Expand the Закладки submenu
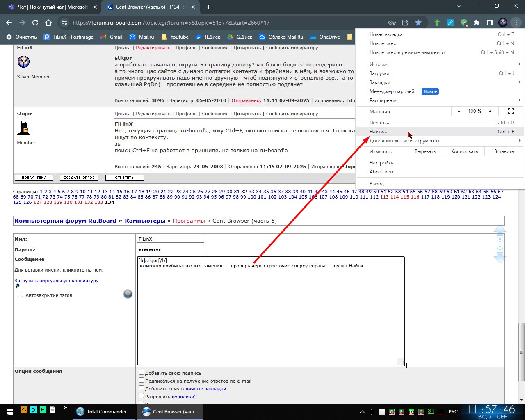The image size is (525, 420). pos(440,82)
